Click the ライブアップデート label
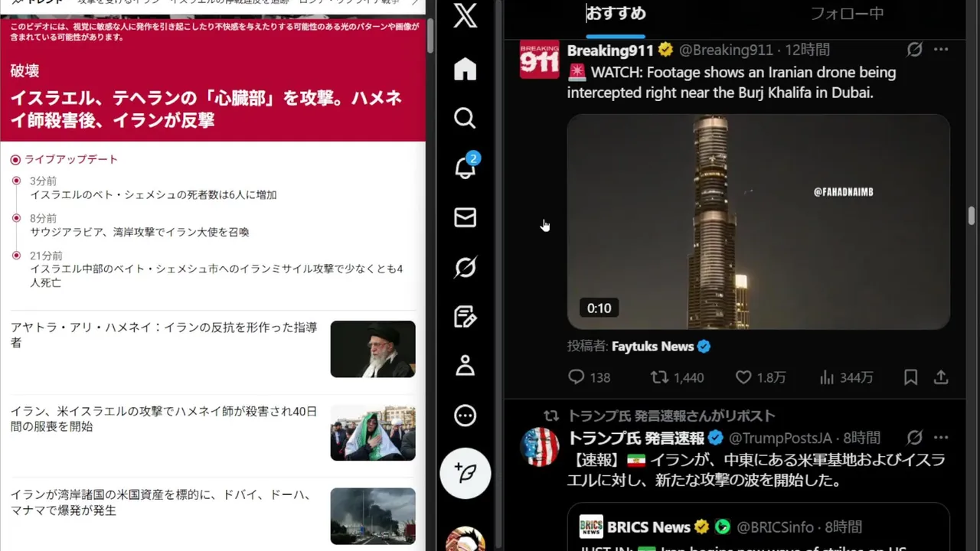 pos(71,159)
